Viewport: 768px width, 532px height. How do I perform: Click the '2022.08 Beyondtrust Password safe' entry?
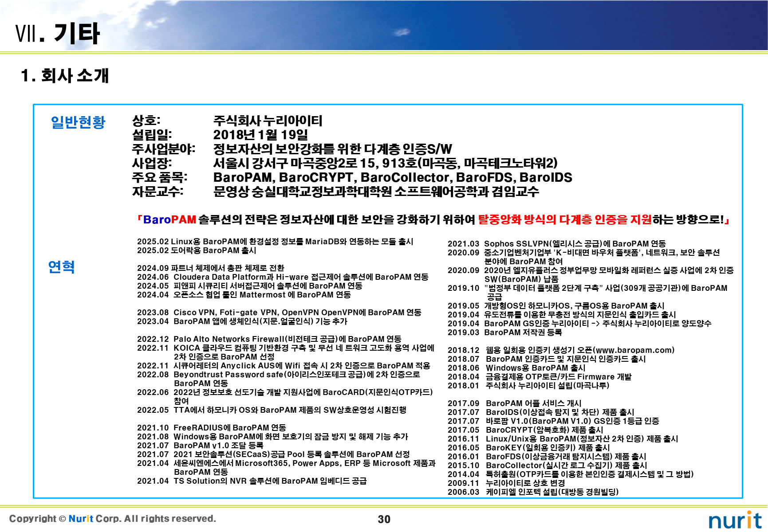click(279, 379)
